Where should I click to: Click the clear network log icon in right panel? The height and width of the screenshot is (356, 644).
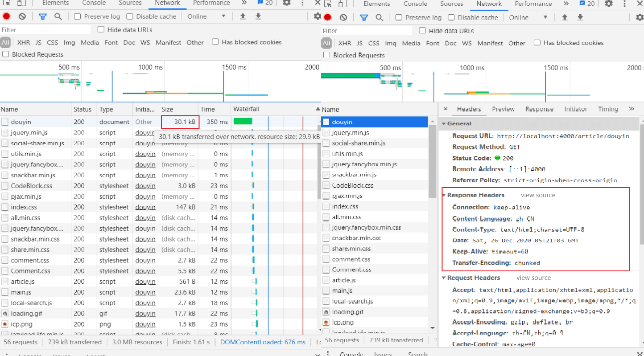[343, 17]
